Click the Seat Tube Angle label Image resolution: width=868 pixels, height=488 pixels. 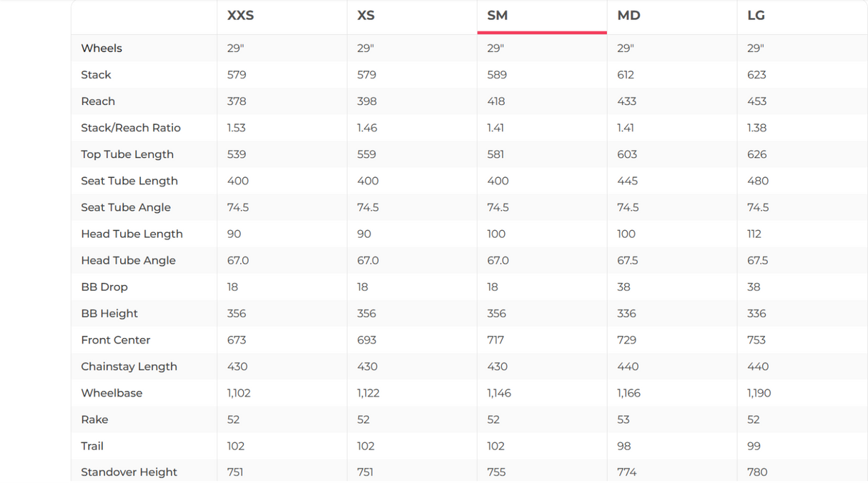point(126,207)
